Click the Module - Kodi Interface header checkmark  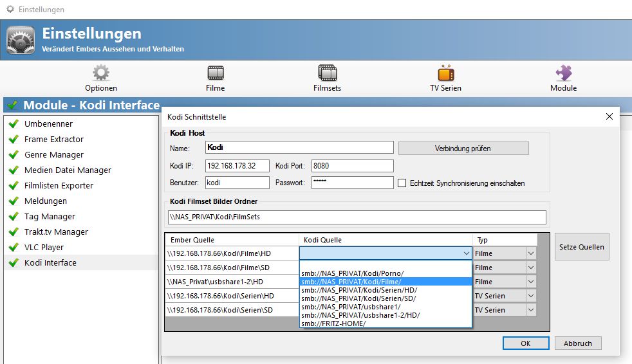click(x=12, y=105)
